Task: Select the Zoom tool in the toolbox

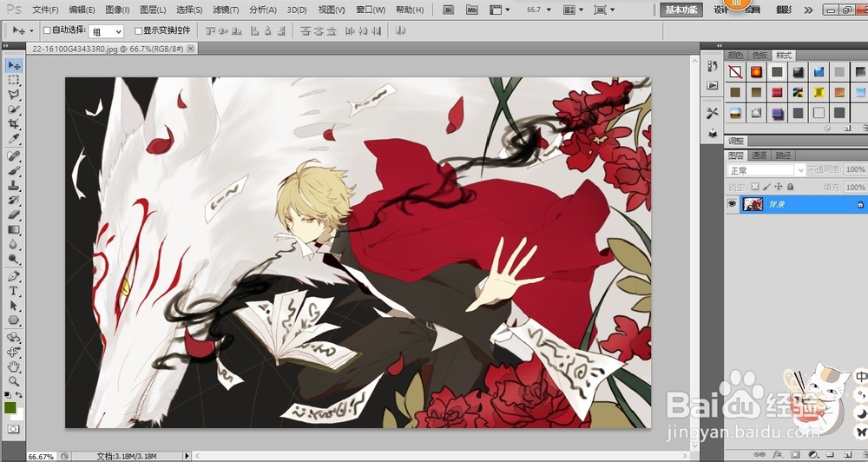Action: 14,381
